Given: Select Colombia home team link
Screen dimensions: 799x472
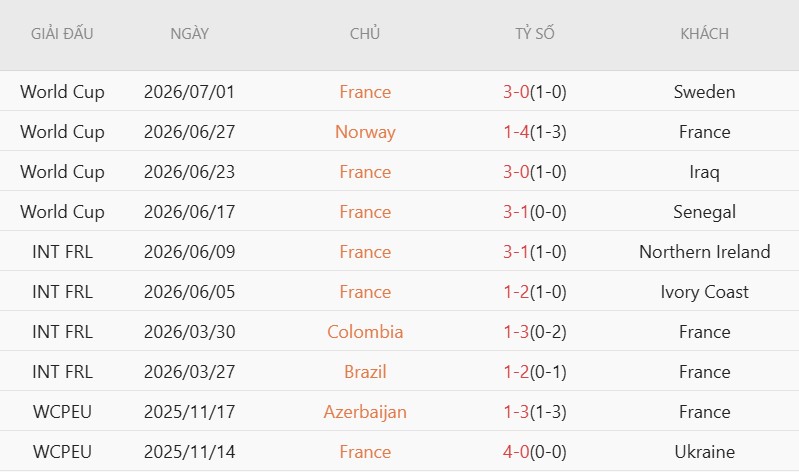Looking at the screenshot, I should [x=365, y=332].
